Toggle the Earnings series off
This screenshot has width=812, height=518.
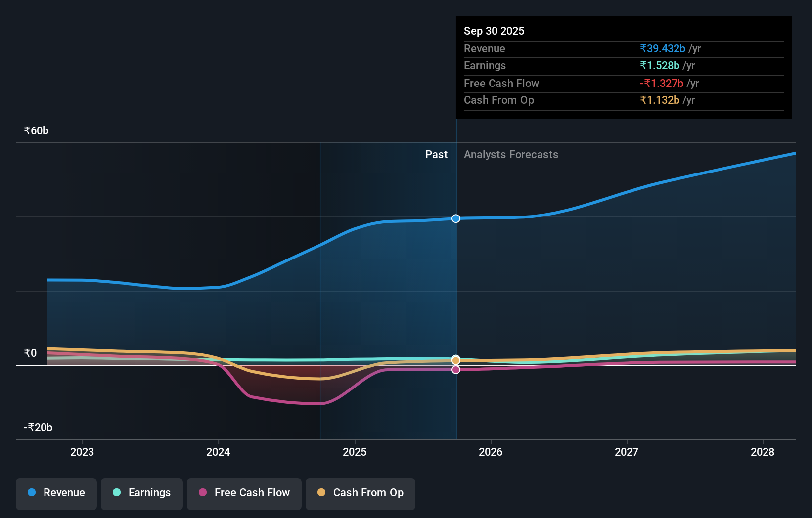142,492
